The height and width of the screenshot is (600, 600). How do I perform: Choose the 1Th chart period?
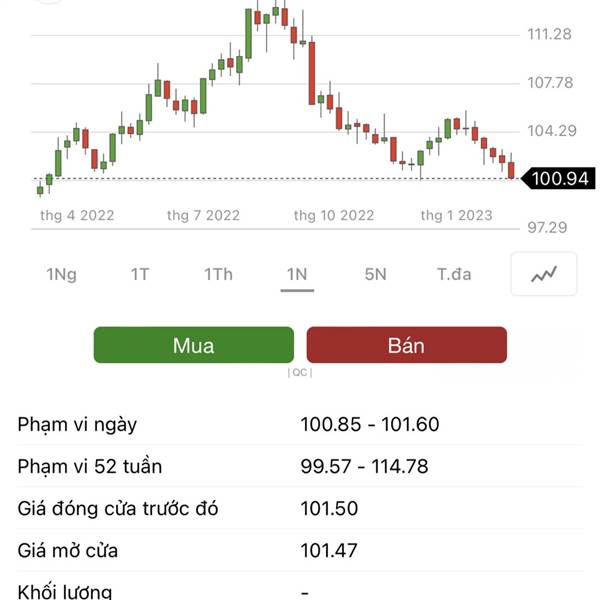(x=218, y=274)
